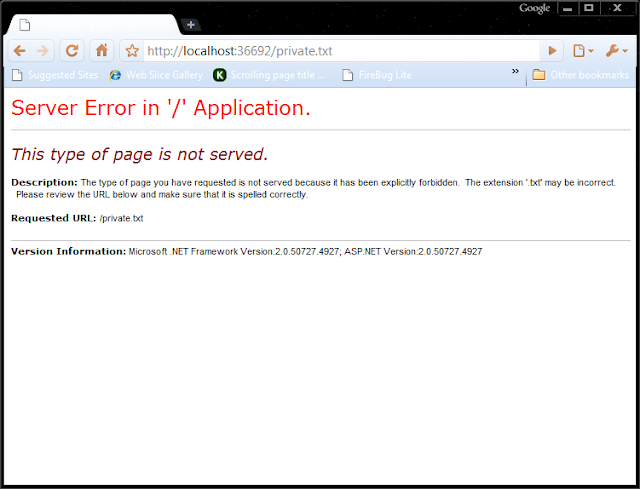
Task: Click the FireBug Lite page icon
Action: pos(347,75)
